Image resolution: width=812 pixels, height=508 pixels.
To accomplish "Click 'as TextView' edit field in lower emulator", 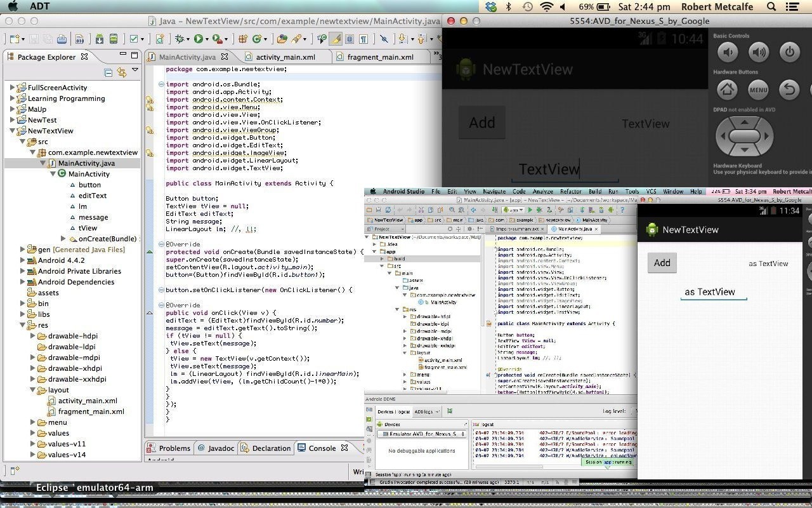I will [x=714, y=292].
